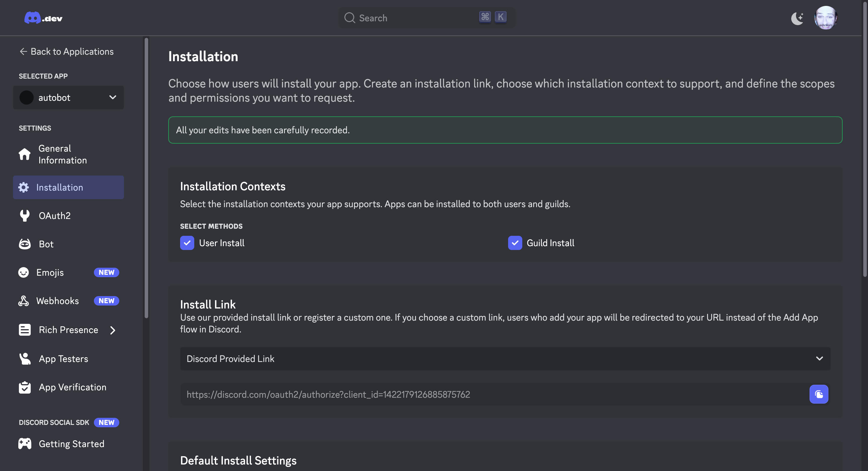Click the Emojis smiley icon
The image size is (868, 471).
24,272
